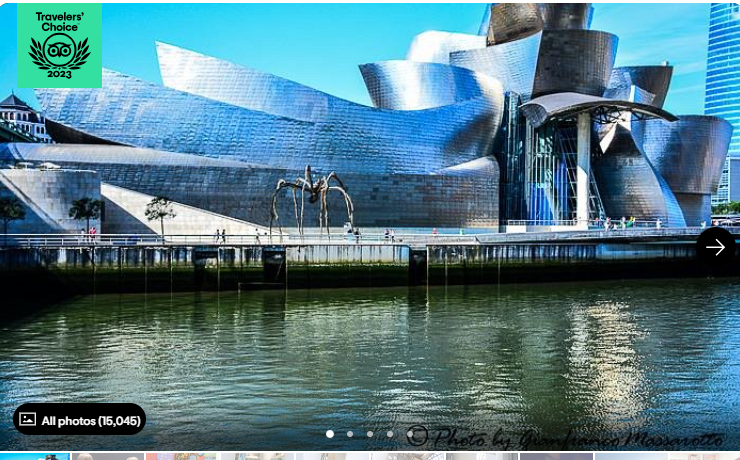This screenshot has width=740, height=460.
Task: Open the first thumbnail in bottom strip
Action: (35, 456)
